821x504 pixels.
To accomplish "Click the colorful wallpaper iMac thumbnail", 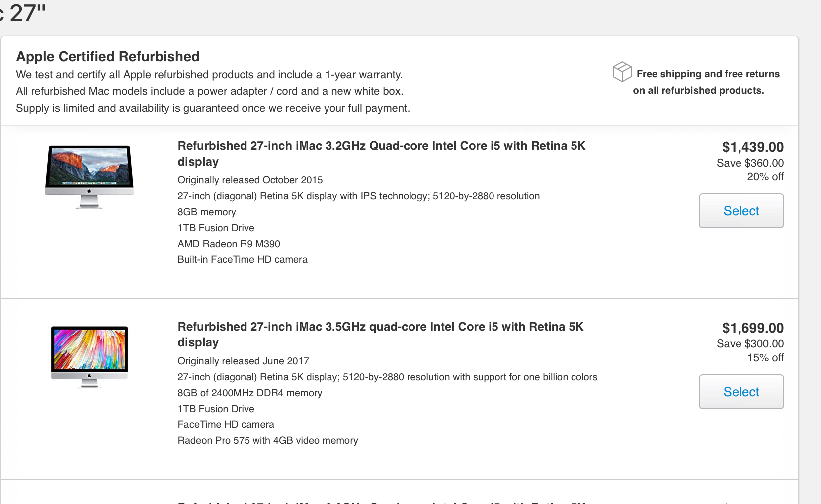I will pyautogui.click(x=89, y=357).
